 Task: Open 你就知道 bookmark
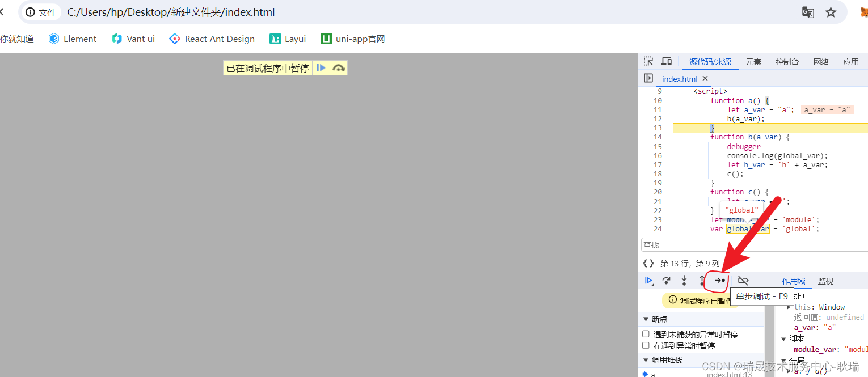coord(17,39)
